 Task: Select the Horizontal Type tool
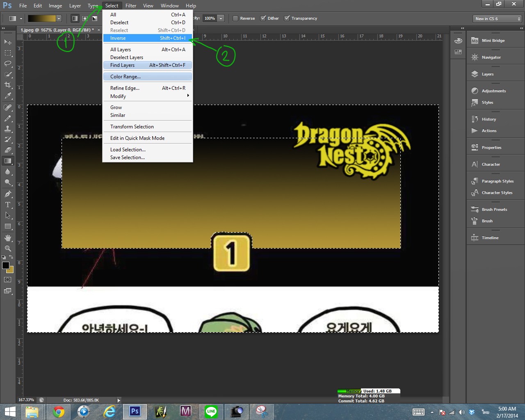point(8,205)
